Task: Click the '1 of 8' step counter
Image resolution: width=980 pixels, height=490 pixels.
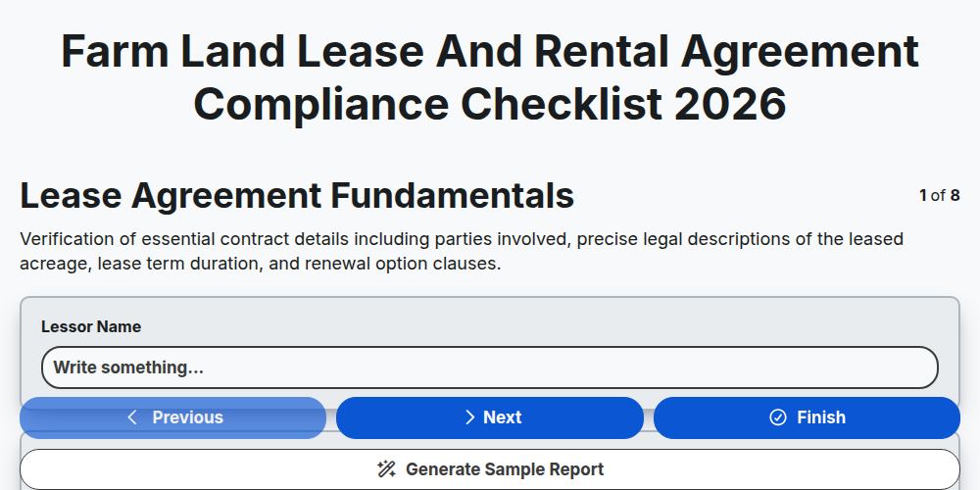Action: tap(940, 196)
